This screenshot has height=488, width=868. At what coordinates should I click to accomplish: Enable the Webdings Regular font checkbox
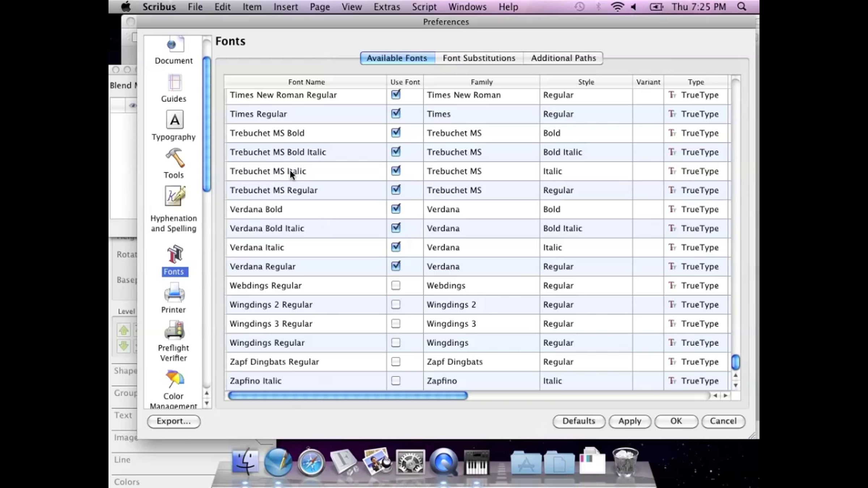coord(396,286)
